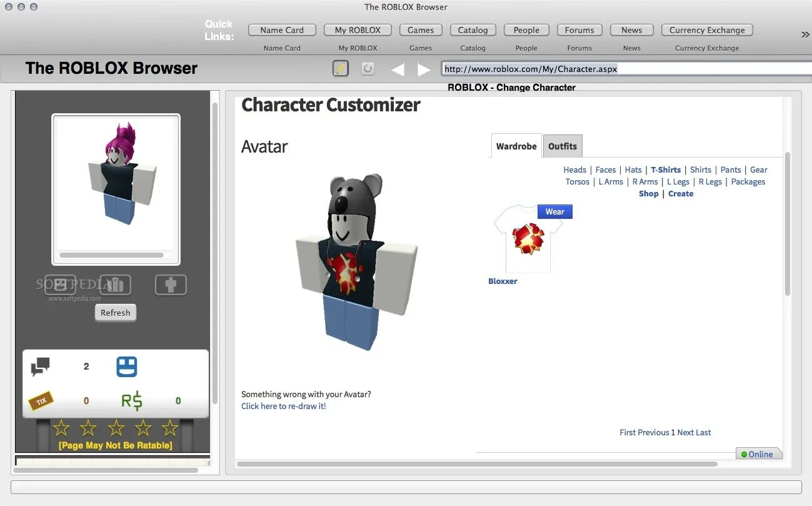Screen dimensions: 812x506
Task: Select the Packages wardrobe category
Action: click(748, 181)
